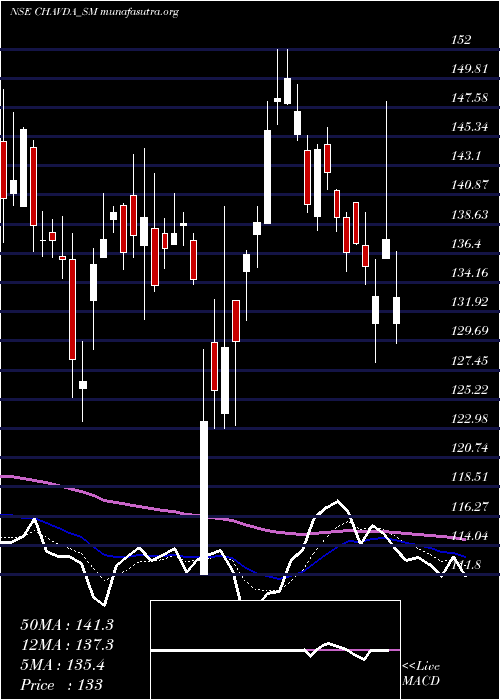Select the 122.98 price axis label

(x=470, y=419)
